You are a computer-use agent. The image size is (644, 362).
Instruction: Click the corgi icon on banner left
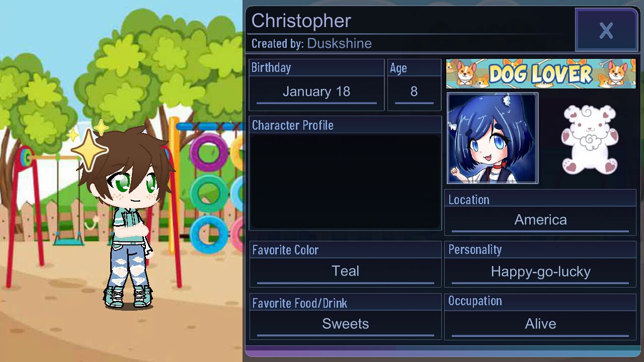466,73
